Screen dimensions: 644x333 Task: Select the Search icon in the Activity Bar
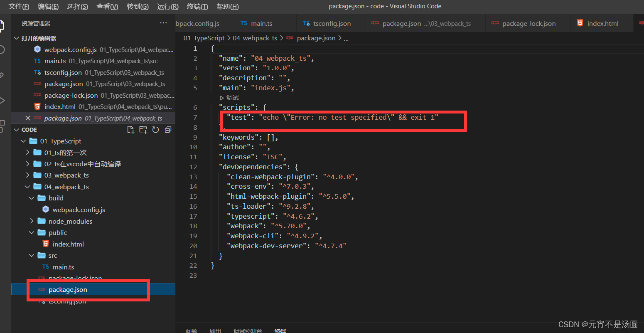[2, 49]
